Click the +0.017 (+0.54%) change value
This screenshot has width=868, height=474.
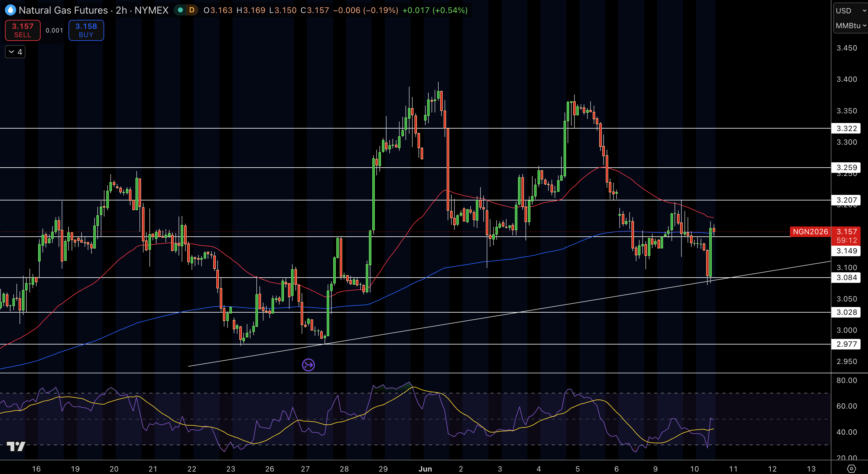coord(435,10)
